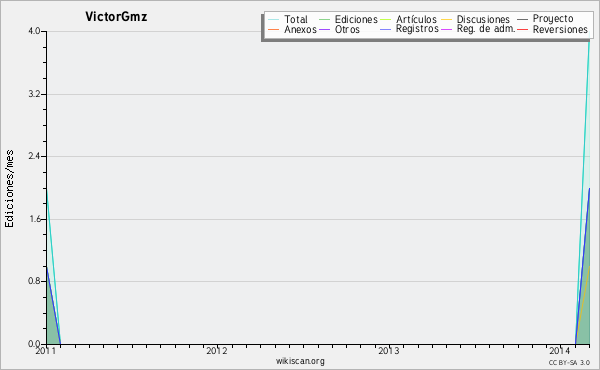Click the CC BY-SA 3.0 license text
The height and width of the screenshot is (370, 600).
[x=569, y=362]
